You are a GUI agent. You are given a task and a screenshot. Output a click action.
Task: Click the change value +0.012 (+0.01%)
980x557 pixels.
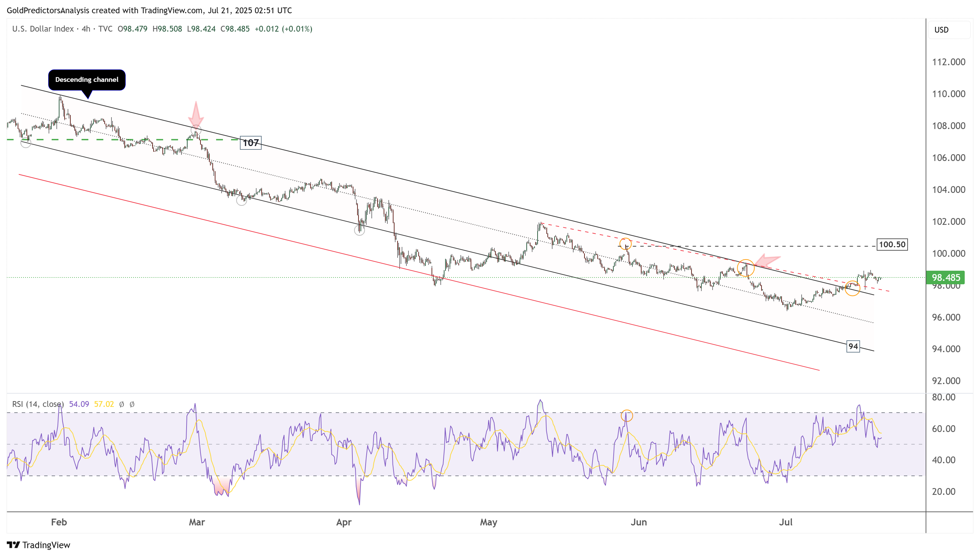283,29
